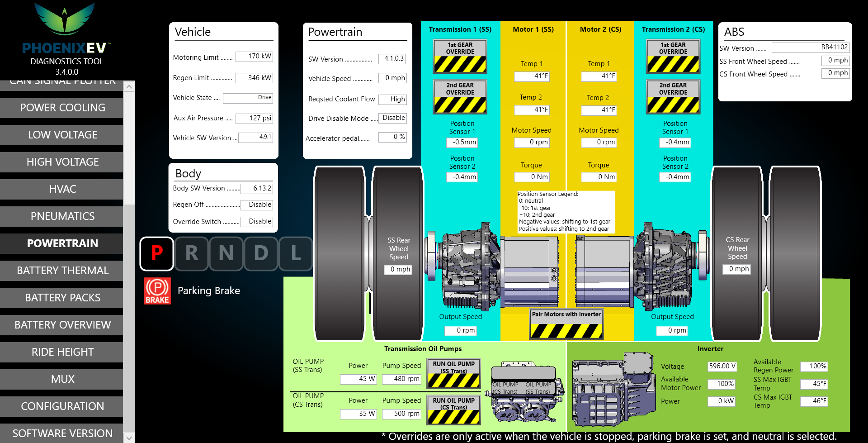The image size is (868, 443).
Task: Select the POWERTRAIN menu item
Action: (62, 243)
